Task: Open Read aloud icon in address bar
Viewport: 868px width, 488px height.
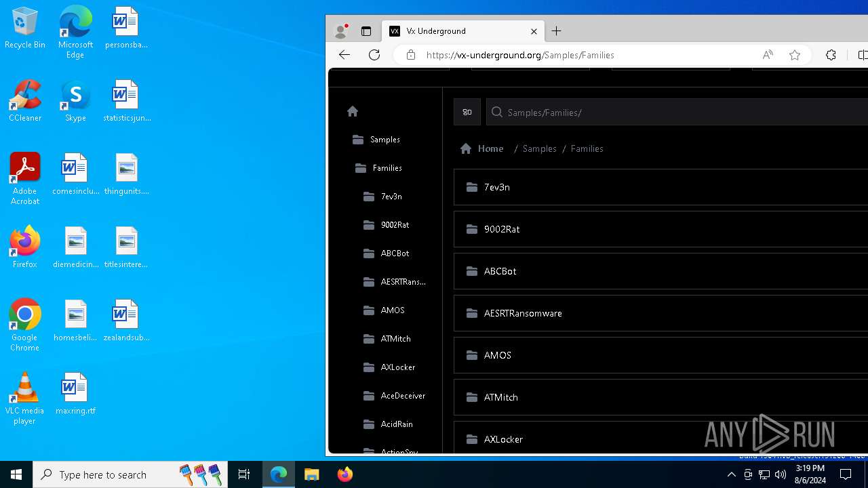Action: [768, 55]
